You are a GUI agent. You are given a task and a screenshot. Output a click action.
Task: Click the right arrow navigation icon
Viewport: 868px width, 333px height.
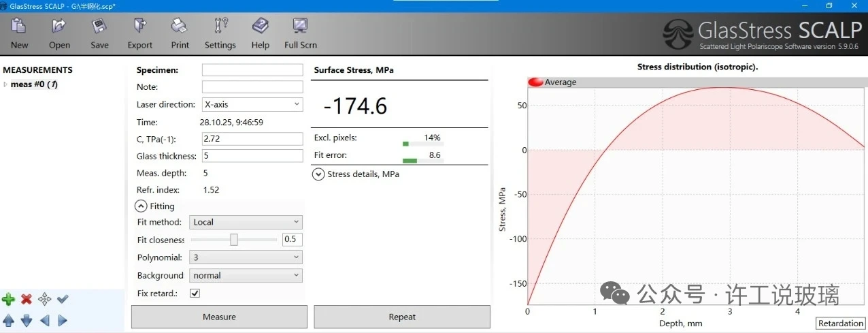pyautogui.click(x=63, y=320)
